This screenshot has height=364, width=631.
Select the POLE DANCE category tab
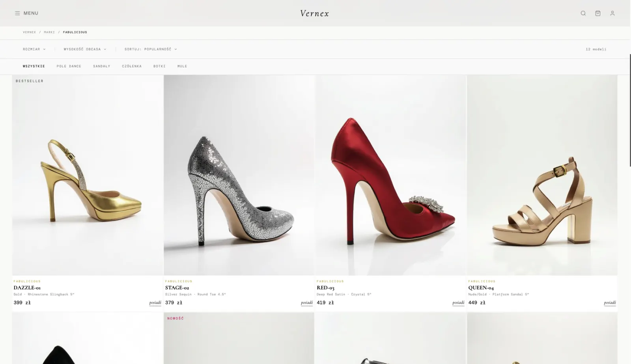pos(69,66)
